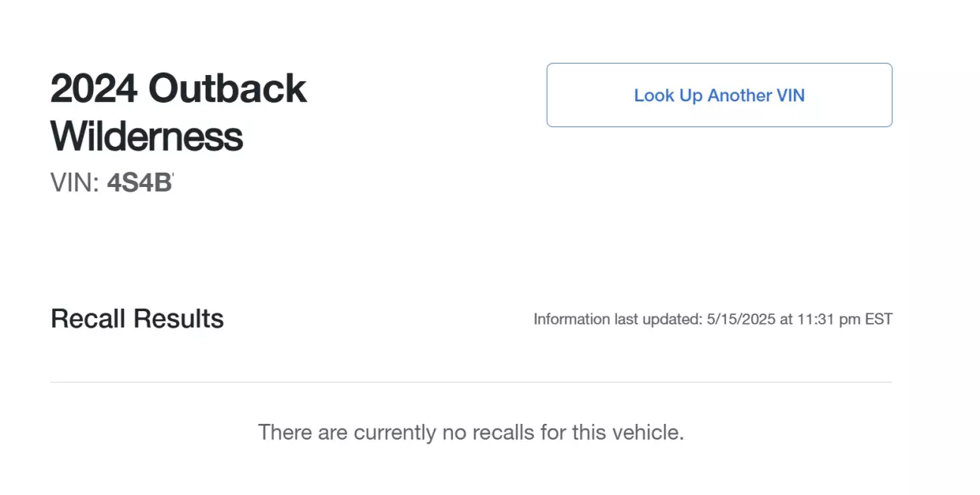Click the EST timezone text
Image resolution: width=980 pixels, height=495 pixels.
point(879,319)
